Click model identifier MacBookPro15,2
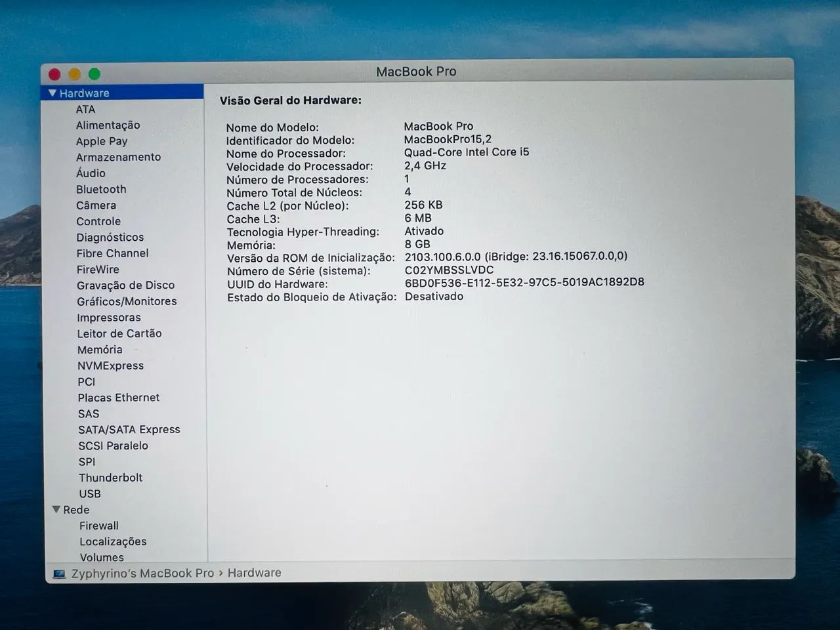The height and width of the screenshot is (630, 840). click(x=448, y=139)
